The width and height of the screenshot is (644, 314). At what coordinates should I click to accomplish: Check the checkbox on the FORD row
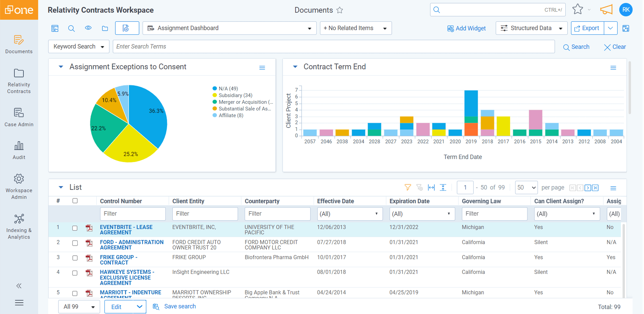click(75, 243)
